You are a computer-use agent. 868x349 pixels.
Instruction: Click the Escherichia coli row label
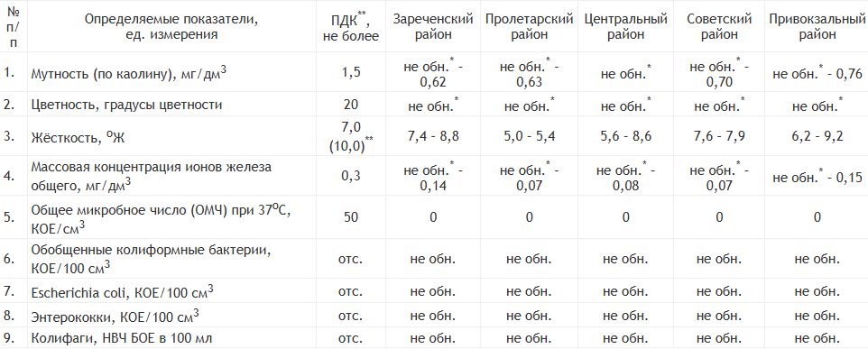coord(123,291)
